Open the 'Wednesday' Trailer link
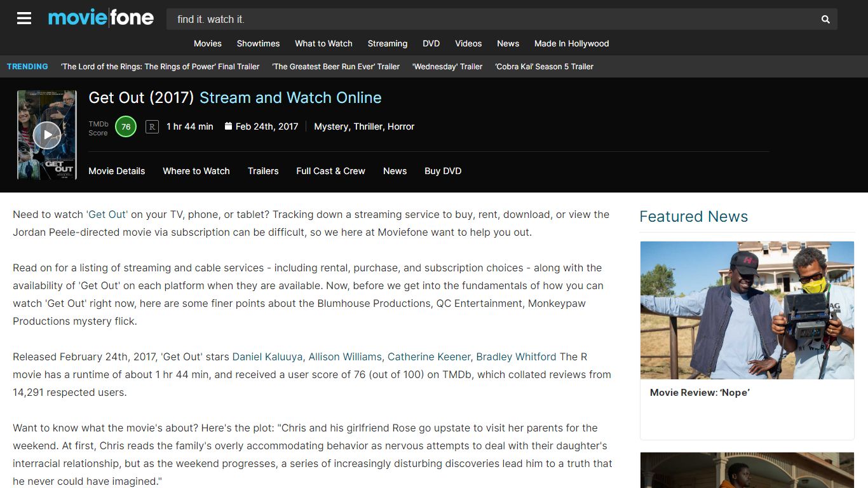The image size is (868, 488). [x=447, y=67]
